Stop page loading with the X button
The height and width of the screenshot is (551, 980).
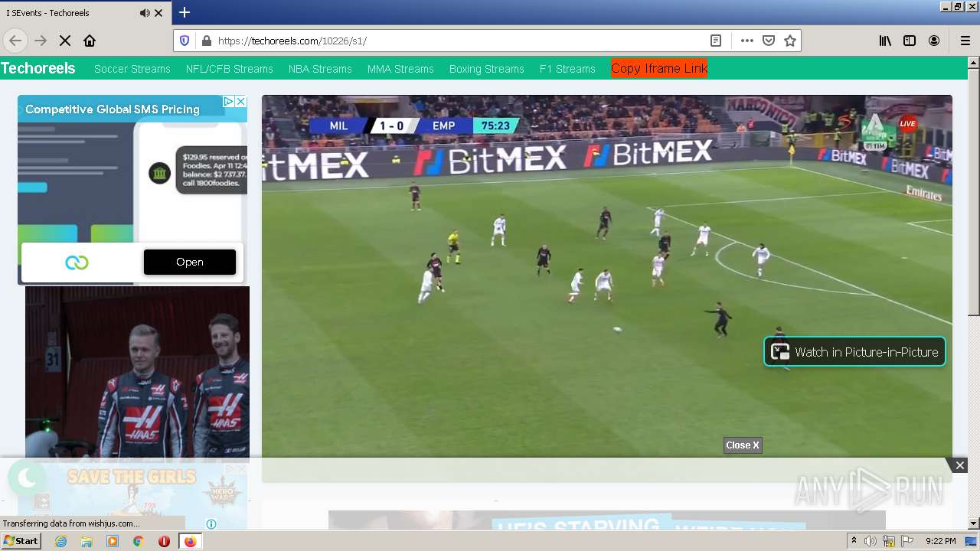(x=65, y=41)
